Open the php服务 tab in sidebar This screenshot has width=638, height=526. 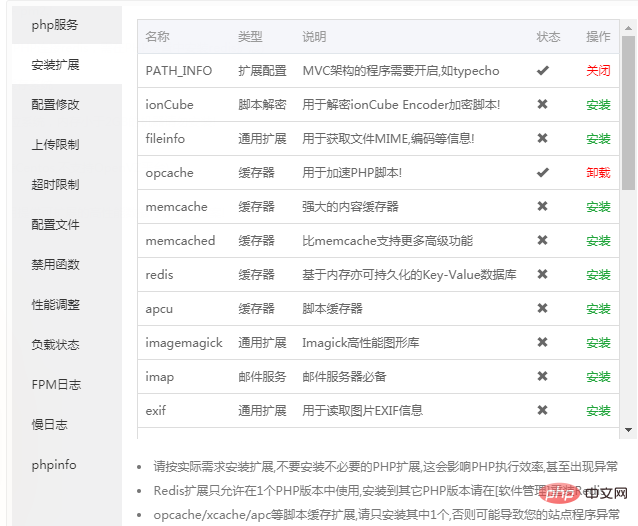coord(55,24)
